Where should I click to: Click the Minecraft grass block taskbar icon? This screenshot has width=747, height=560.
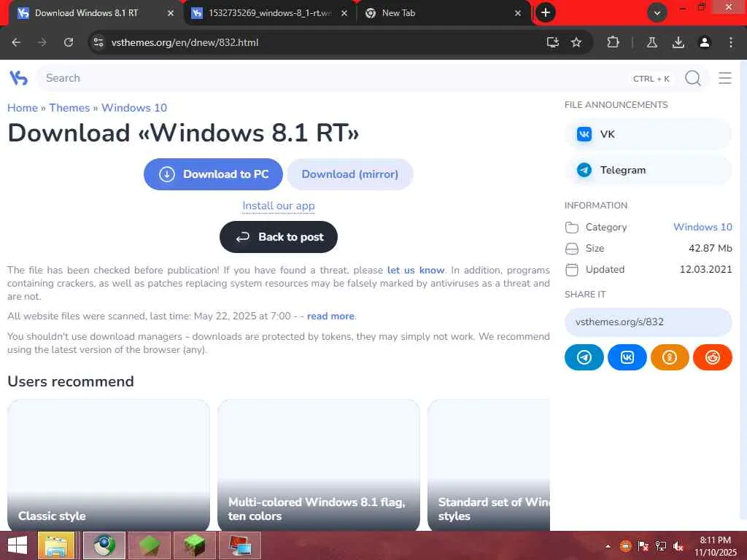195,545
